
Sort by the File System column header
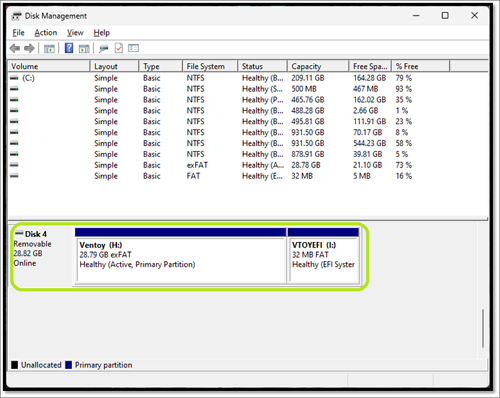[x=210, y=66]
